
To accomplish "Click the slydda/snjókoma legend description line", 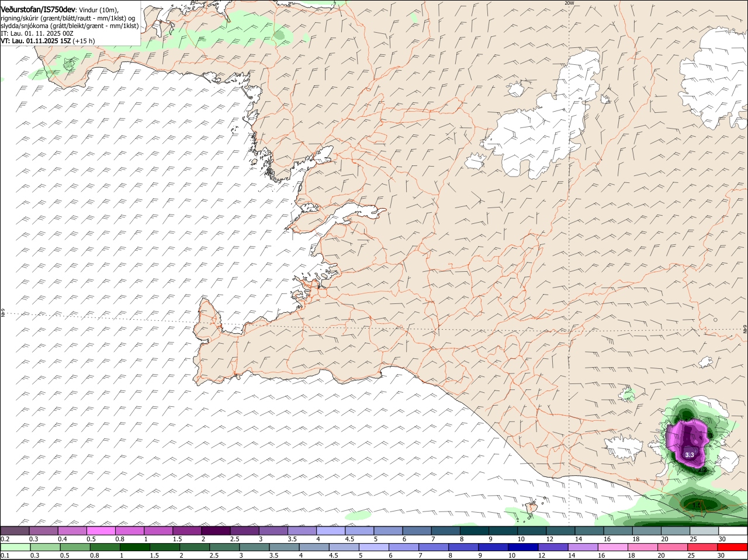I will pyautogui.click(x=70, y=26).
